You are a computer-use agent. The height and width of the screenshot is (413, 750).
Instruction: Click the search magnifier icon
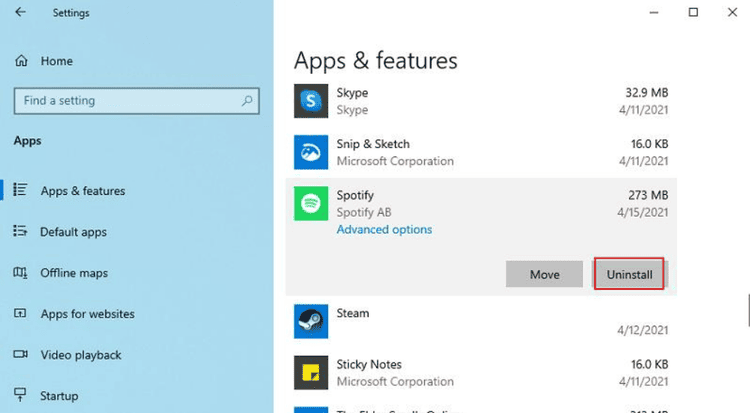coord(247,100)
